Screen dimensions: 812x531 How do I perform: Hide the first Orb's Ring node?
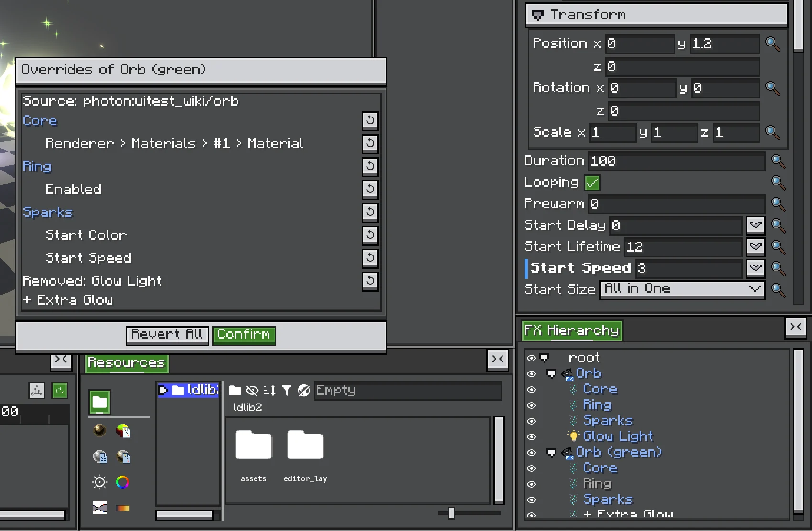tap(531, 405)
